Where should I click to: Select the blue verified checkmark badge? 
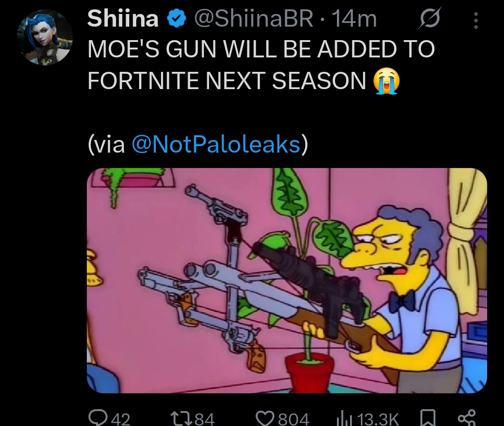point(176,19)
